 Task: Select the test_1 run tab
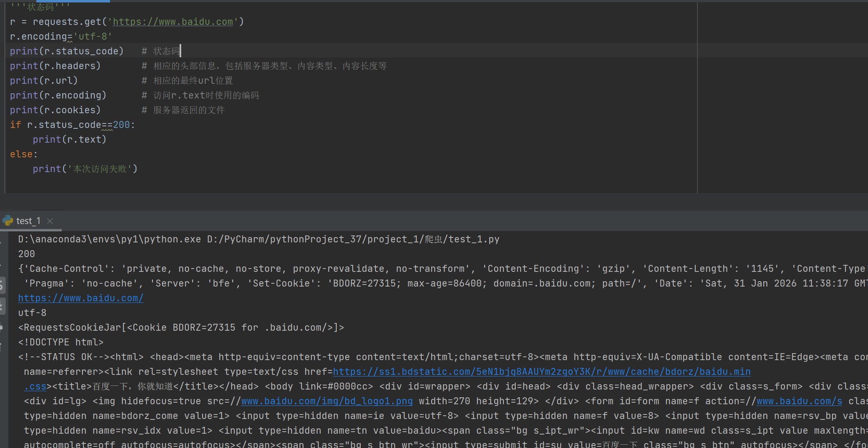click(x=28, y=221)
